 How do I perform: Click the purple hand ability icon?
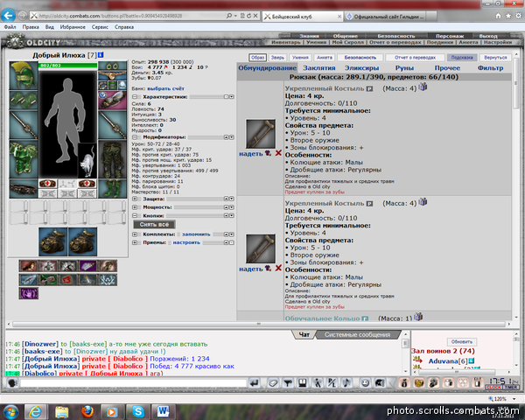[x=29, y=293]
